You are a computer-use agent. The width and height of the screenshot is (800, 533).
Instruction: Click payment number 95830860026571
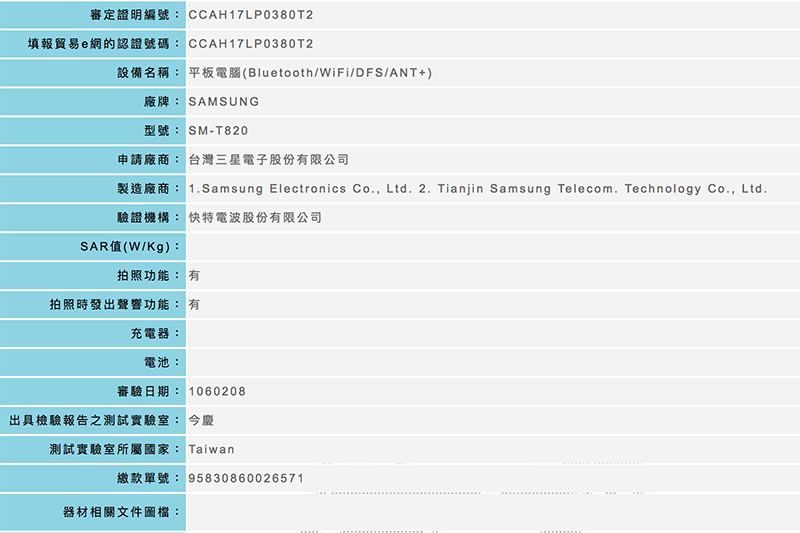pos(245,478)
